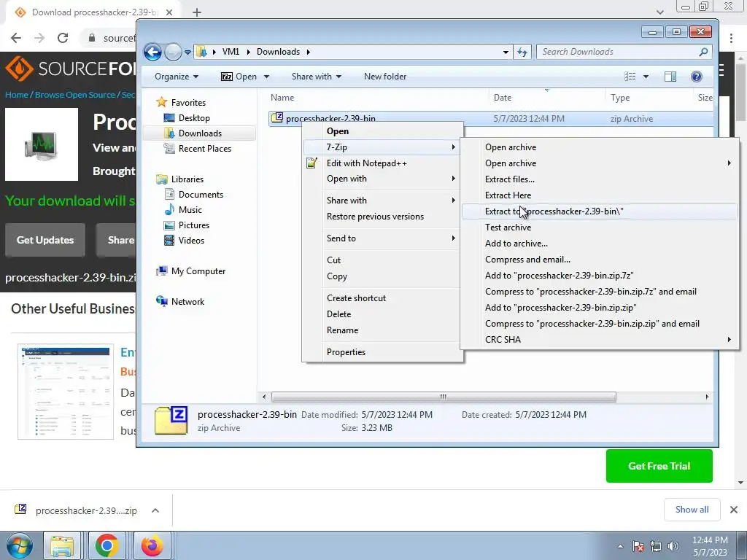
Task: Choose Delete from the context menu
Action: pos(382,314)
